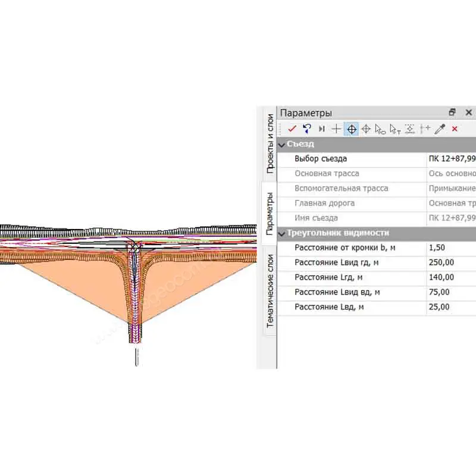The image size is (476, 476).
Task: Toggle the highlighted circle crosshair snap
Action: tap(352, 129)
